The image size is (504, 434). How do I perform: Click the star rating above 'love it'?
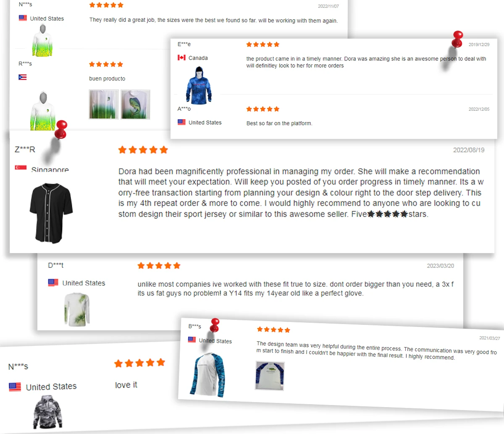tap(139, 363)
